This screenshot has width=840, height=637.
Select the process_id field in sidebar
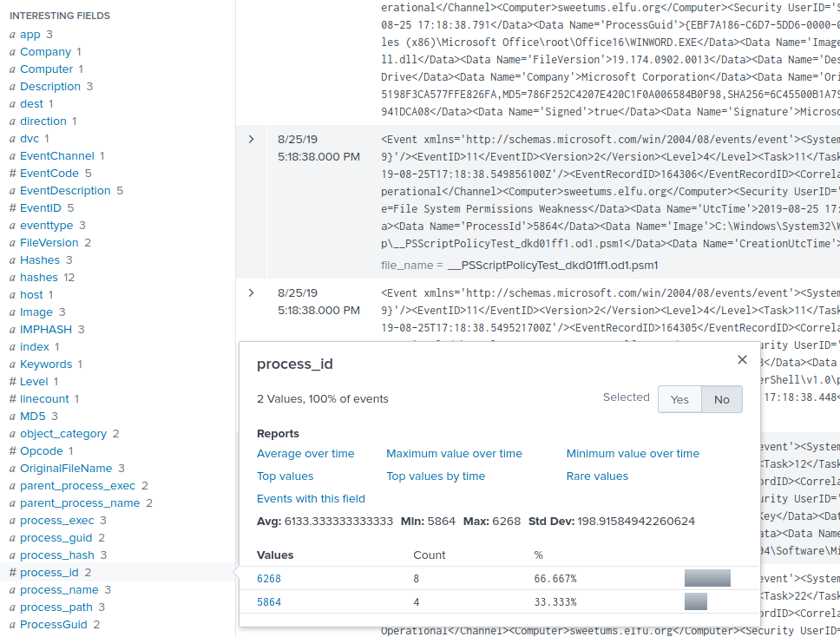click(x=49, y=572)
